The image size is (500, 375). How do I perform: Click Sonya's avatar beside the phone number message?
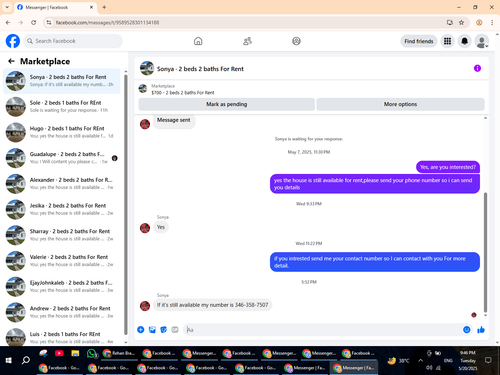(145, 305)
